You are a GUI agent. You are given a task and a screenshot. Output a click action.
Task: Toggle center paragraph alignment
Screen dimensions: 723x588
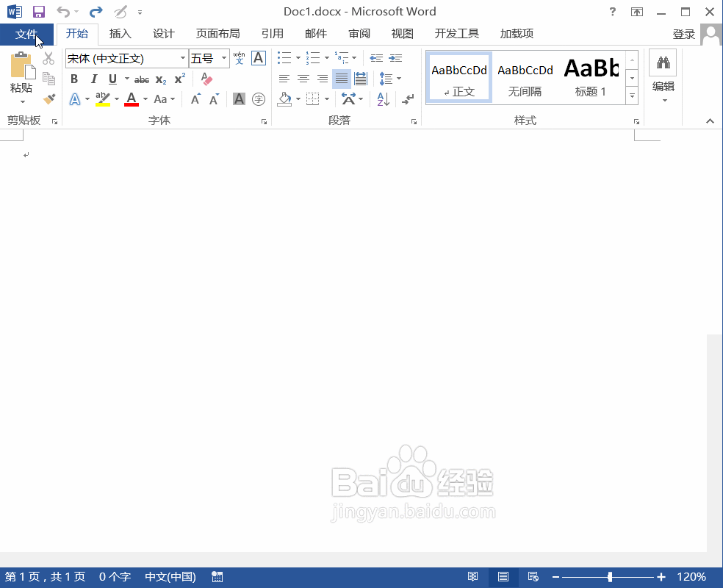(x=303, y=79)
